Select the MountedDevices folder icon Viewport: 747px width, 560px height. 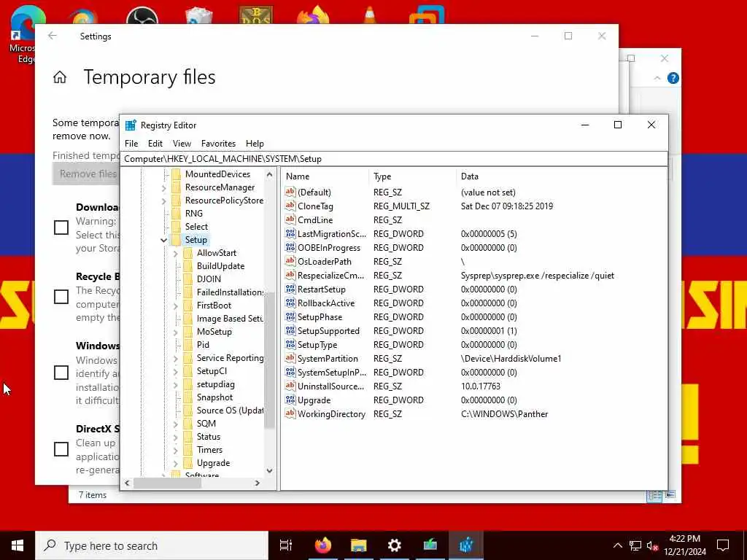coord(176,174)
